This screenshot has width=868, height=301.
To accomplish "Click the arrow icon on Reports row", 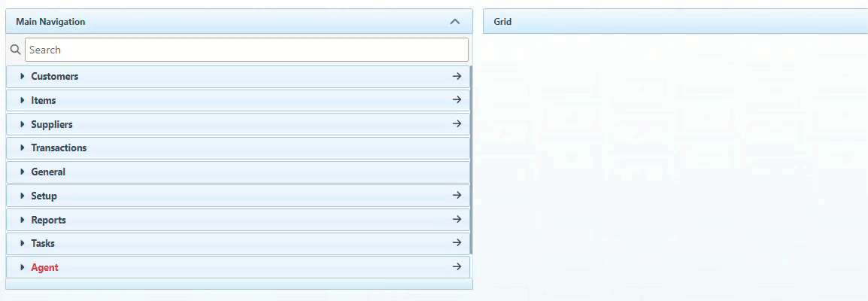I will click(456, 220).
